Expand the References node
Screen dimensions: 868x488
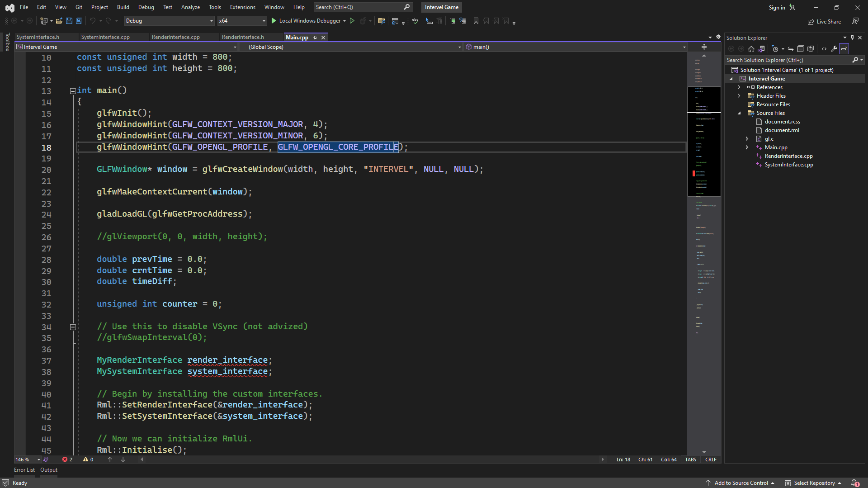[x=739, y=87]
